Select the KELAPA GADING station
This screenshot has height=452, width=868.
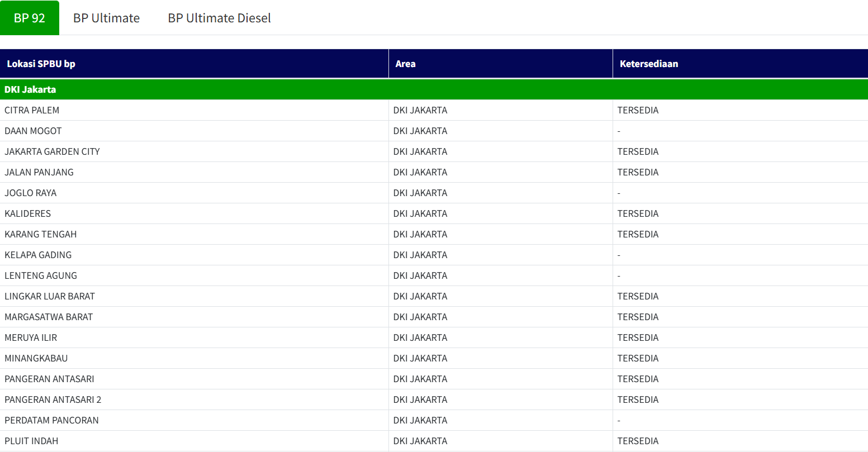pos(38,255)
